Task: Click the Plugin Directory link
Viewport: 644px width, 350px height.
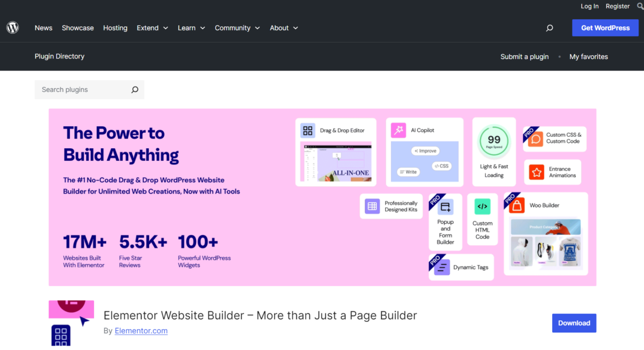Action: pos(59,56)
